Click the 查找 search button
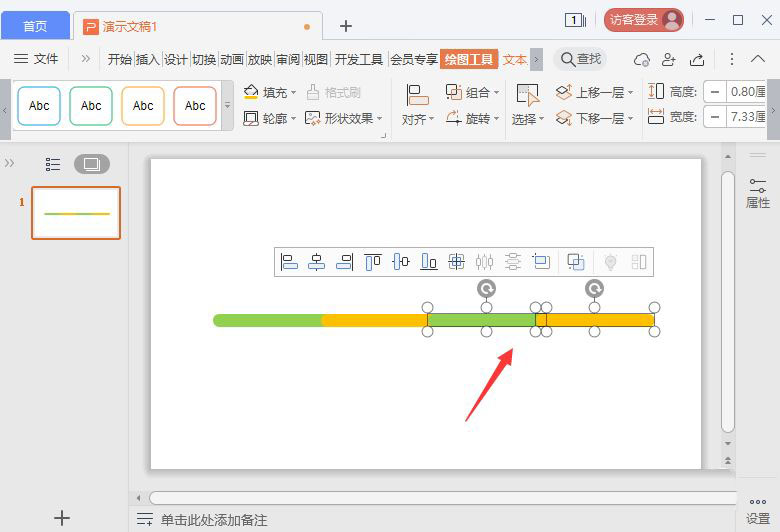Viewport: 780px width, 532px height. pyautogui.click(x=581, y=59)
